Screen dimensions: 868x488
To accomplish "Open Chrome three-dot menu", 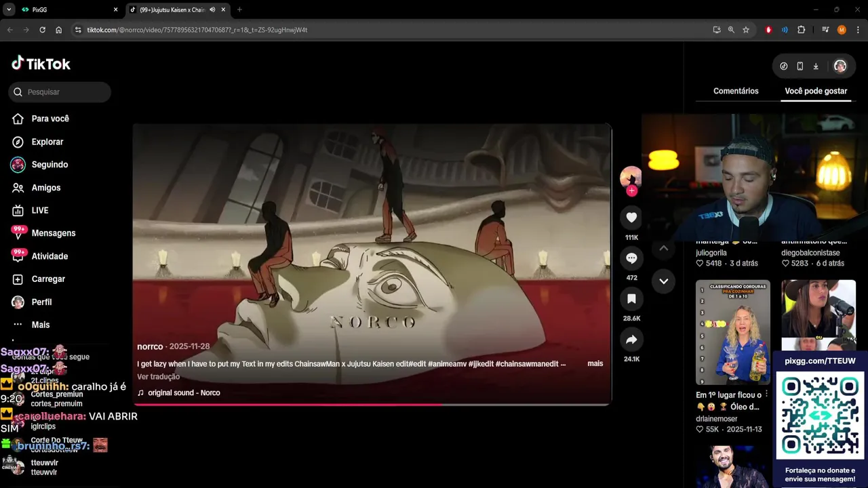I will pyautogui.click(x=858, y=30).
